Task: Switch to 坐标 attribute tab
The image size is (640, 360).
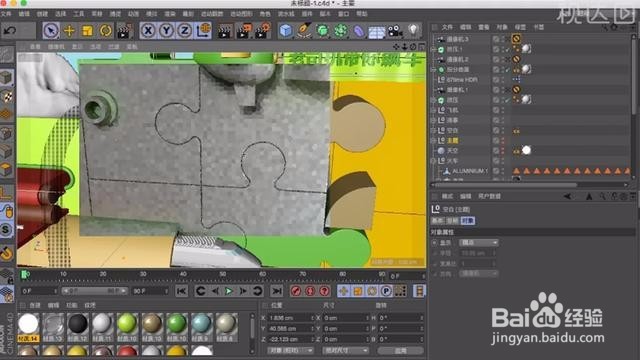Action: coord(452,221)
